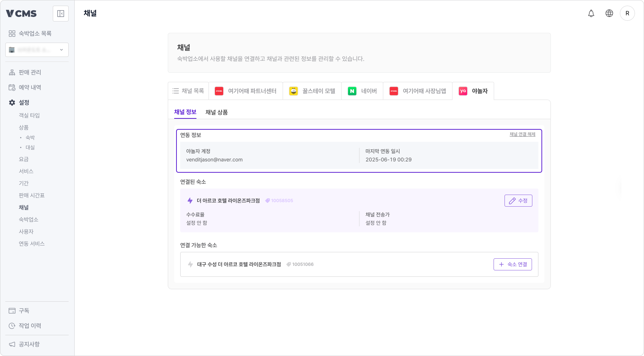Open the globe language icon

pos(609,13)
